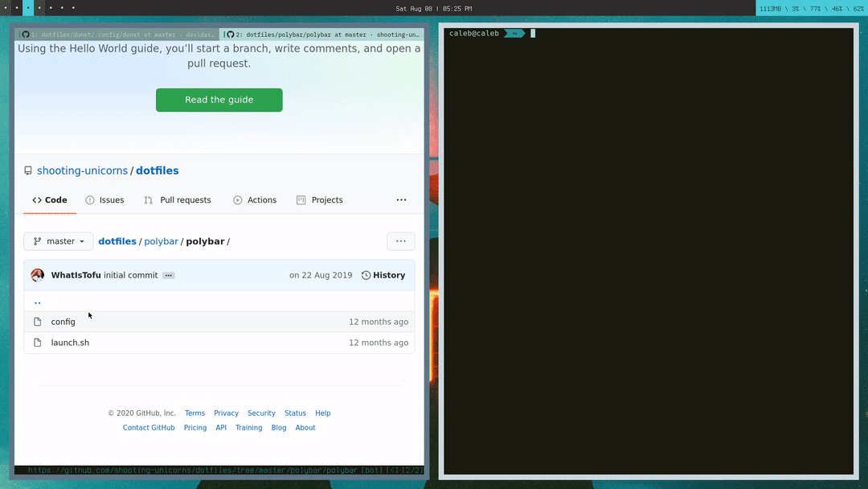Go to polybar parent folder in breadcrumb
The width and height of the screenshot is (868, 489).
point(161,241)
